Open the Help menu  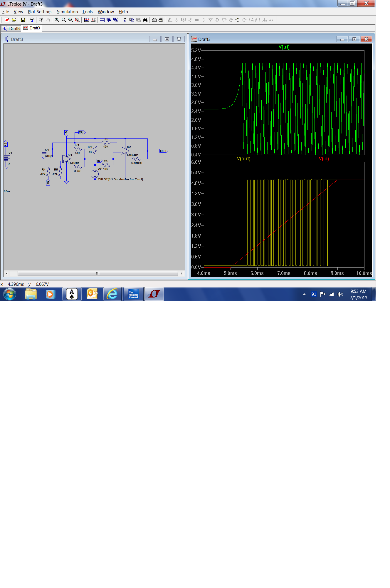click(123, 12)
